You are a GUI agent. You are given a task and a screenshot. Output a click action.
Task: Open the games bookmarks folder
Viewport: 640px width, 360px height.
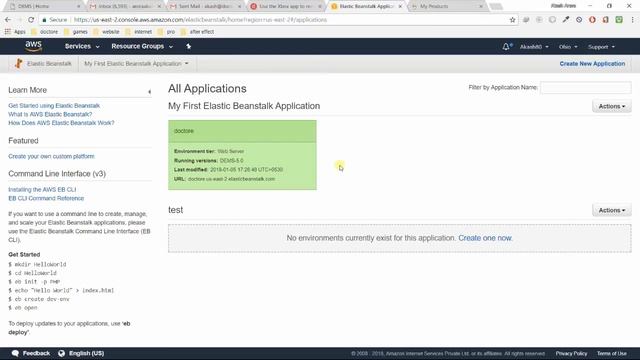pos(76,31)
